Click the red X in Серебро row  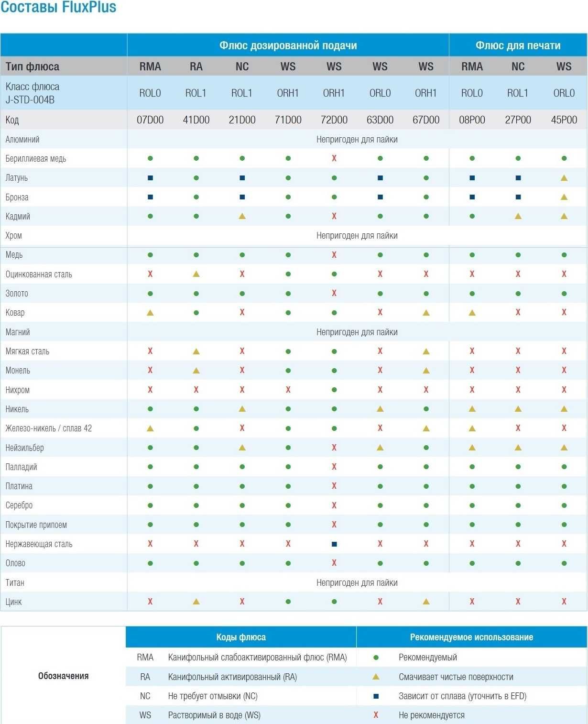(334, 505)
